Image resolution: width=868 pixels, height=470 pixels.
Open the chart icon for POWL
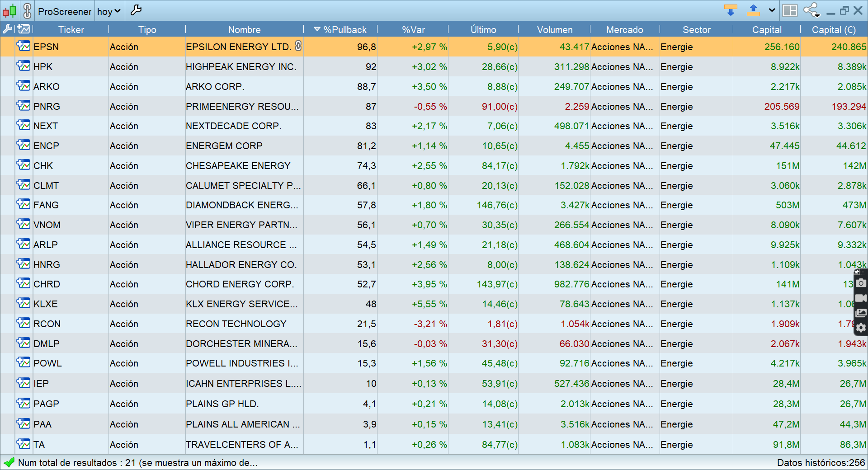pos(24,362)
